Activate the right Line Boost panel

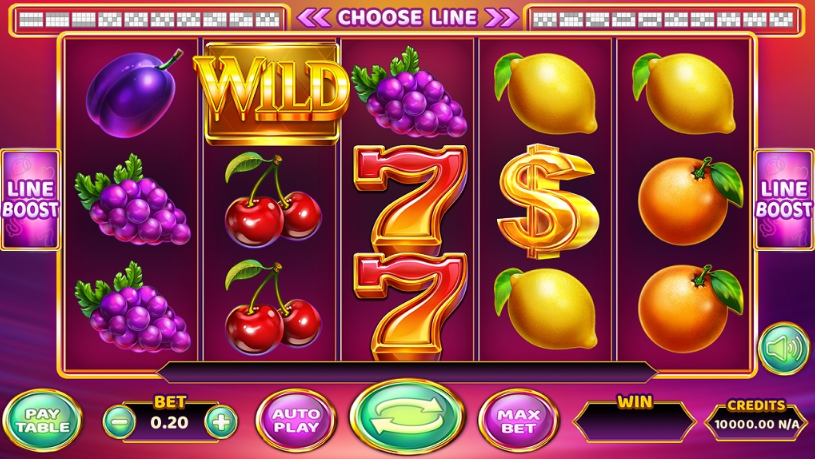pyautogui.click(x=784, y=200)
